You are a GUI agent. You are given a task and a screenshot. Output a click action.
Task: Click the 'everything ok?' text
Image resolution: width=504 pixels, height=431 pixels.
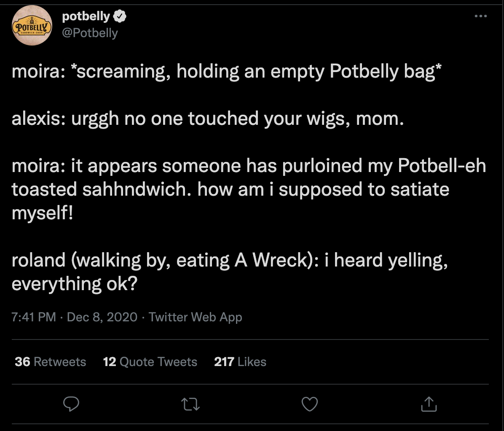(x=75, y=284)
